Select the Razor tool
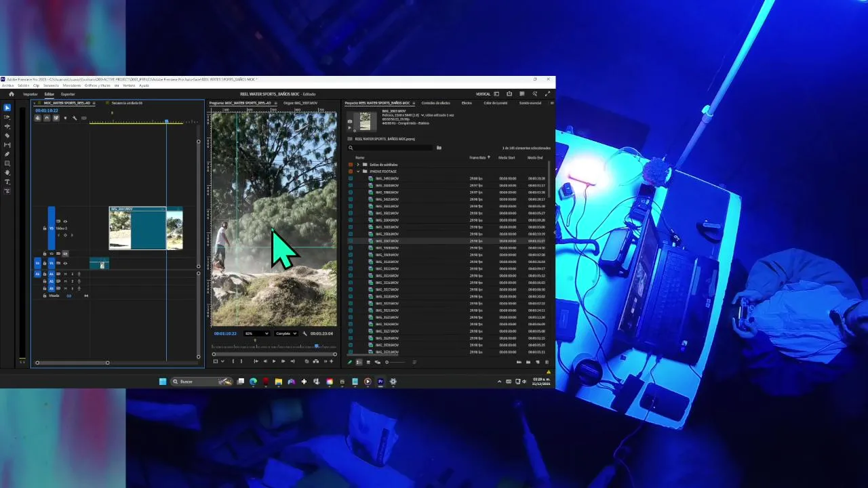Screen dimensions: 868x488 (x=7, y=136)
